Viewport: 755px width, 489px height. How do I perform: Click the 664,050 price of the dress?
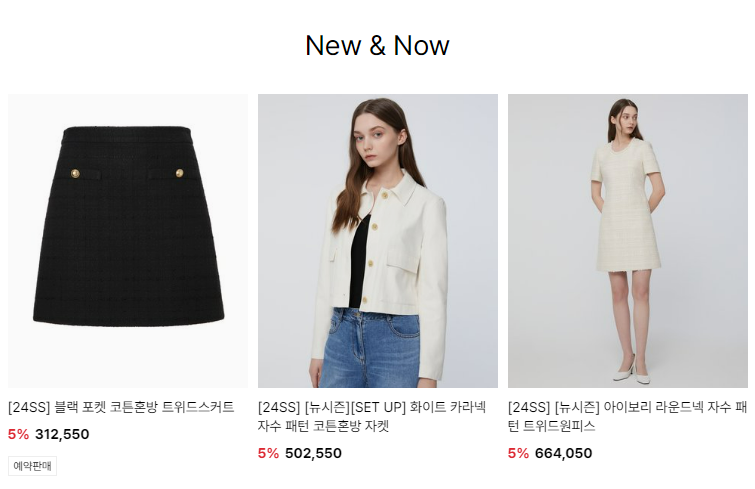click(563, 453)
